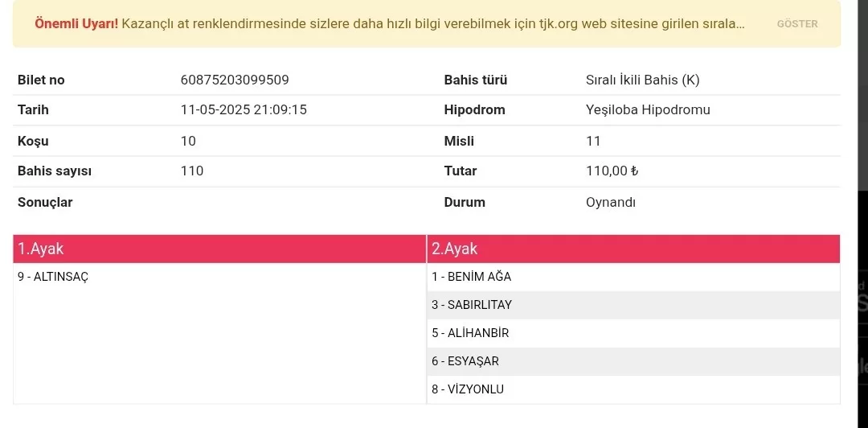Click the Sonuçlar label
Screen dimensions: 868x428
45,202
